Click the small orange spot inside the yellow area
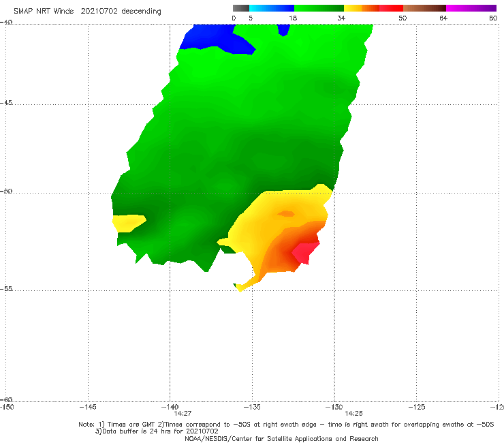This screenshot has width=504, height=443. 286,213
